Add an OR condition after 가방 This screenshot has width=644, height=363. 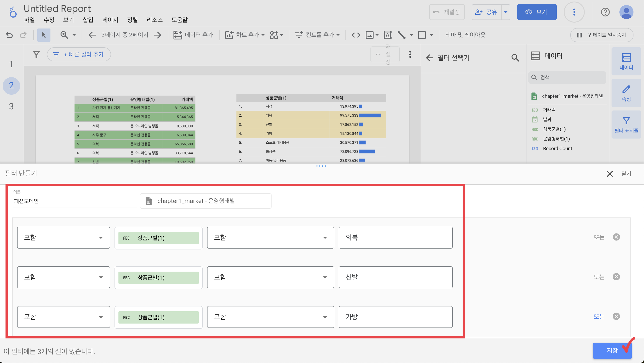(x=599, y=317)
